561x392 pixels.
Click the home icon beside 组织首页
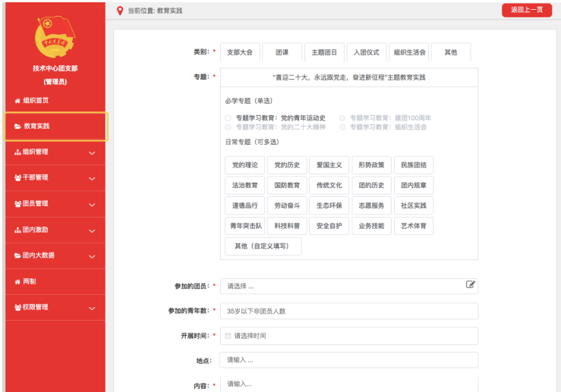pos(17,101)
